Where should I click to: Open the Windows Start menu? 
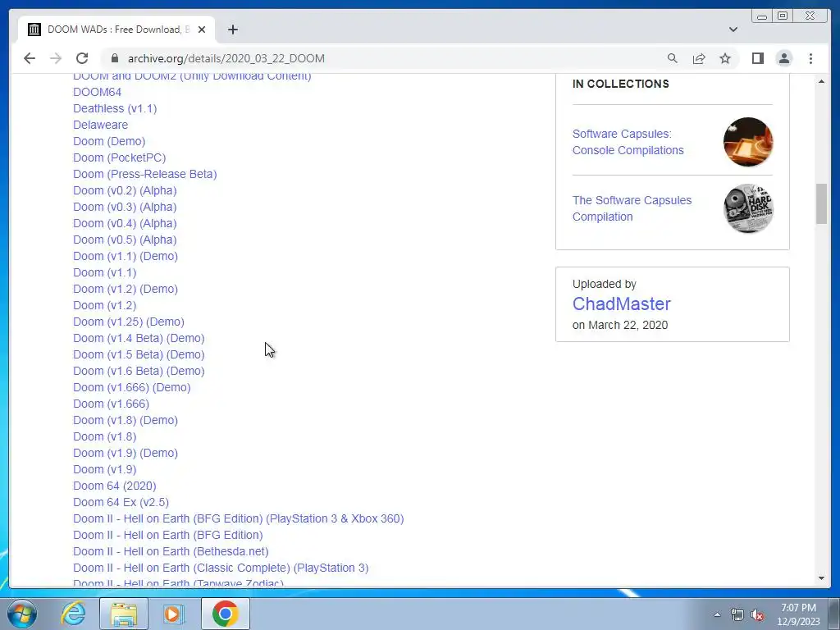pos(22,614)
